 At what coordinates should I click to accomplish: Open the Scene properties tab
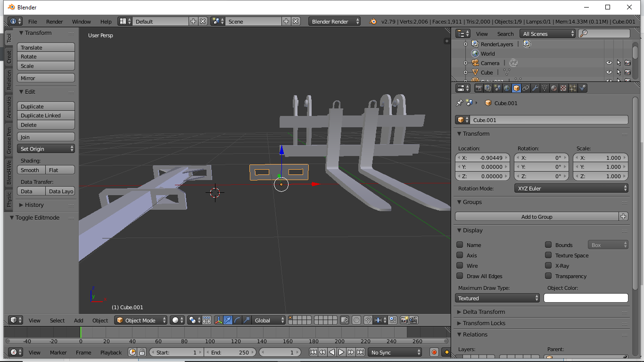click(x=497, y=88)
